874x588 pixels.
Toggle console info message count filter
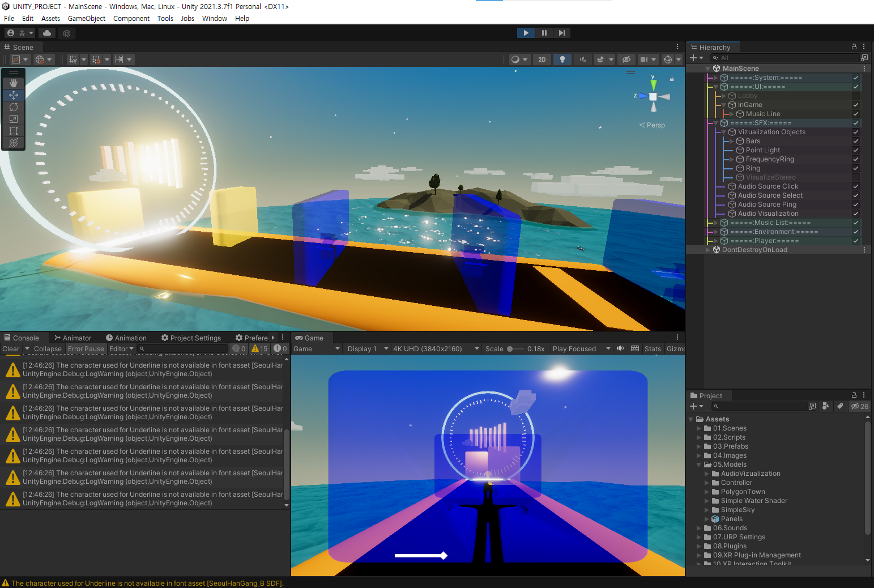(239, 348)
